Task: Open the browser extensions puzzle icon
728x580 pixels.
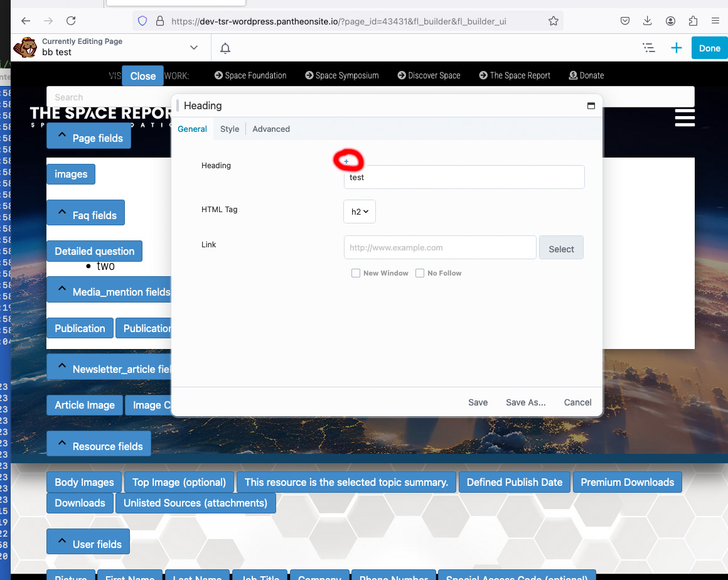Action: 693,21
